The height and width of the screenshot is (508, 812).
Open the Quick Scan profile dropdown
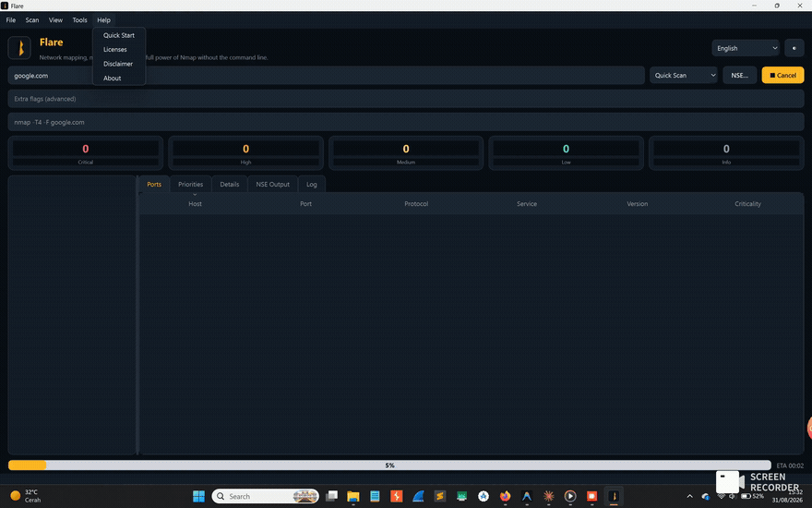tap(684, 75)
